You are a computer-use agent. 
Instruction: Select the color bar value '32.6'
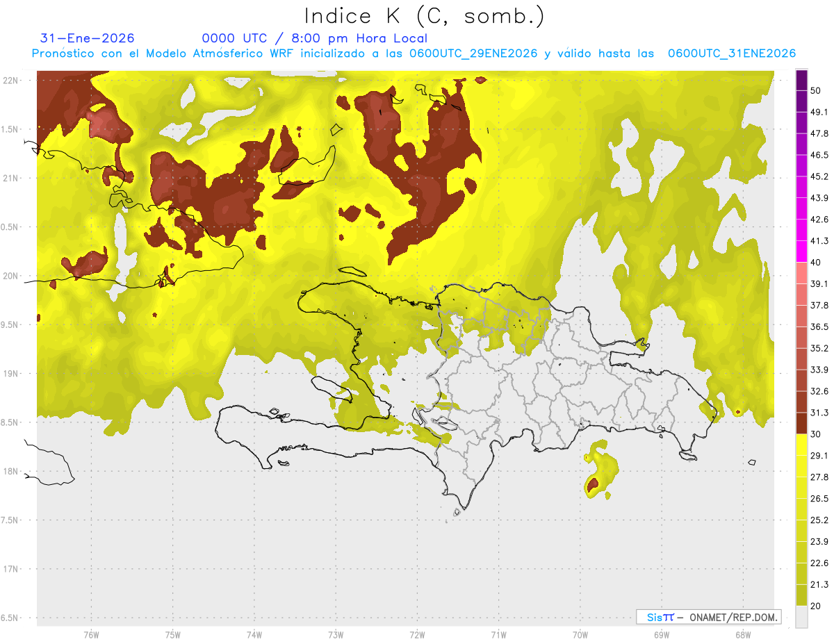(819, 391)
